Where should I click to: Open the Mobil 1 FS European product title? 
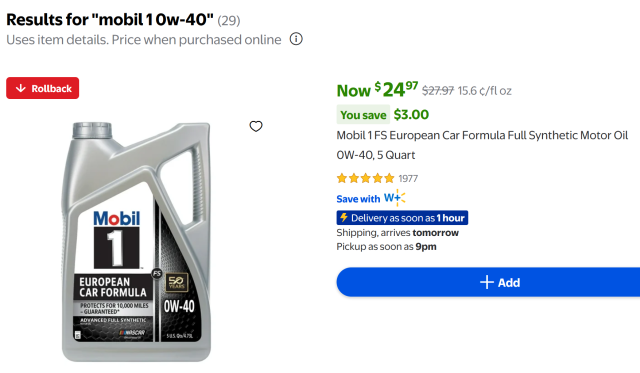coord(482,145)
